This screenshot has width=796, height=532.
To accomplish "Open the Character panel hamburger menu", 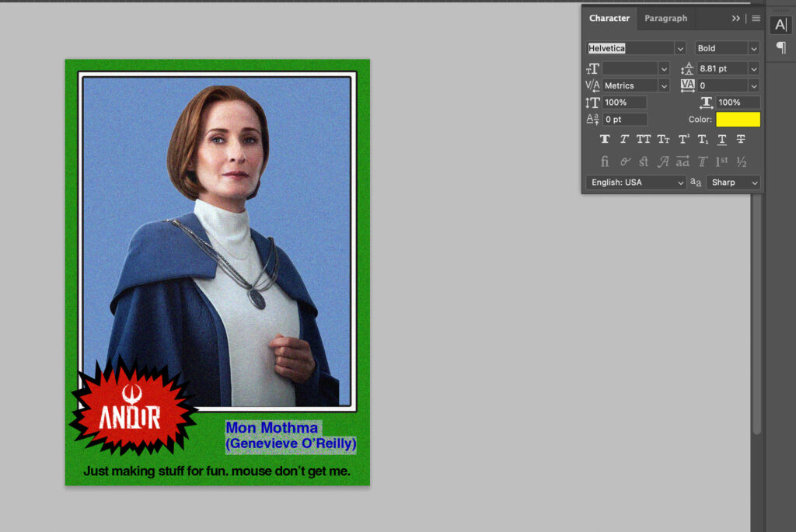I will tap(756, 19).
